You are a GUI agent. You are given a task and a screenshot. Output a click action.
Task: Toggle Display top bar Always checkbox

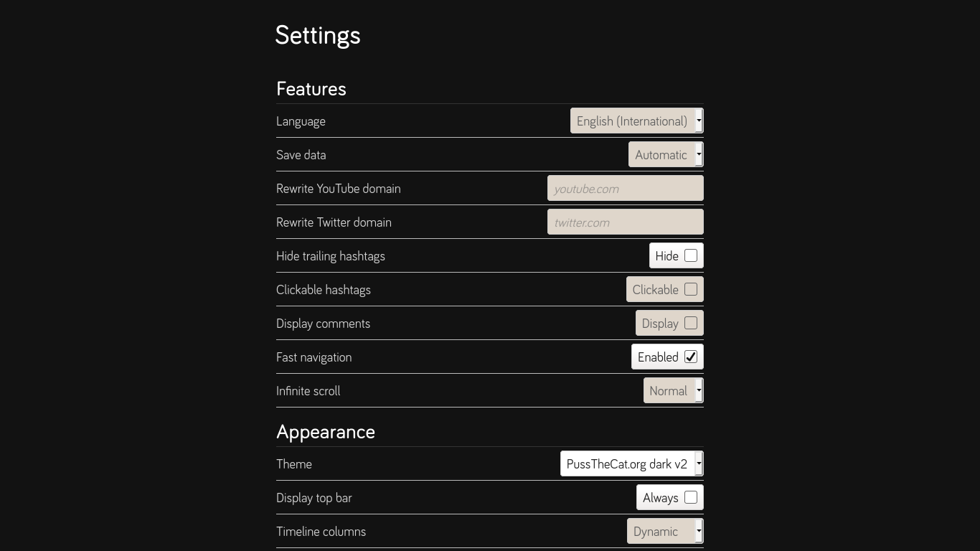691,497
